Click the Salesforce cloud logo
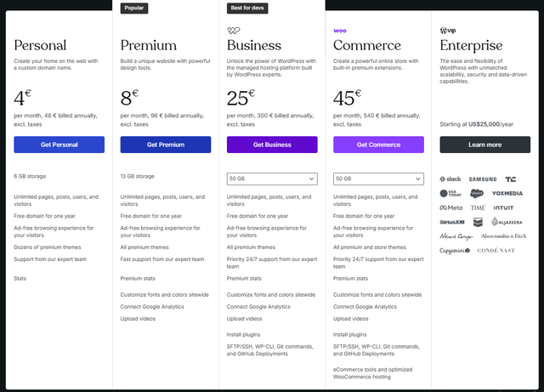544x392 pixels. (x=477, y=193)
